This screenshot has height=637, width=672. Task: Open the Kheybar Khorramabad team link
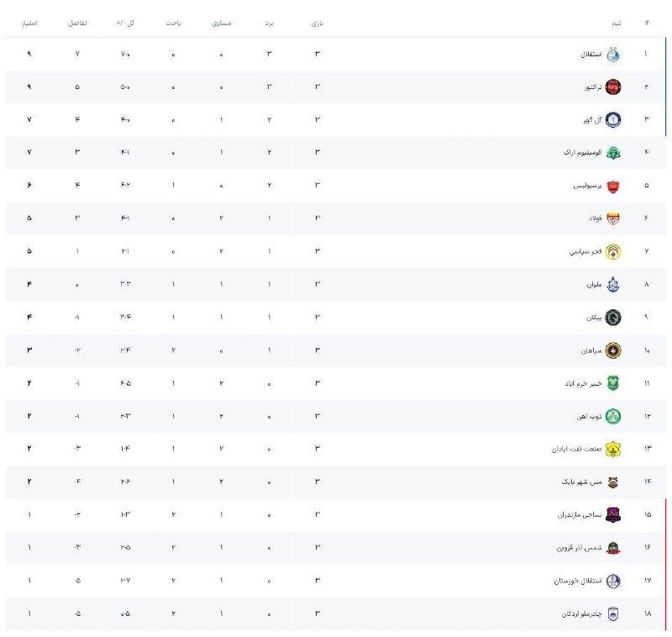583,383
